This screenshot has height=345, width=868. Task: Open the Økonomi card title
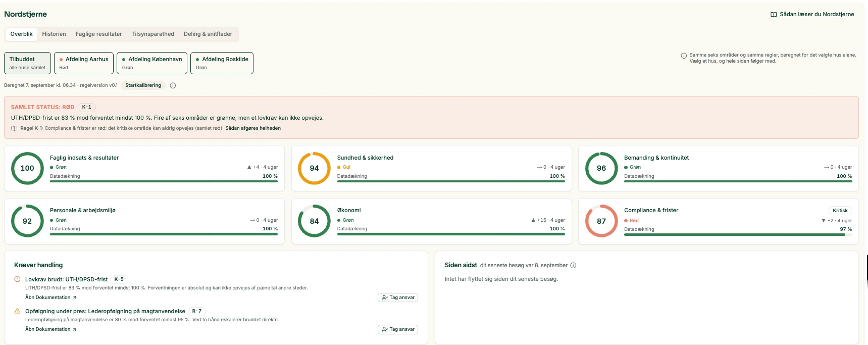pyautogui.click(x=349, y=210)
